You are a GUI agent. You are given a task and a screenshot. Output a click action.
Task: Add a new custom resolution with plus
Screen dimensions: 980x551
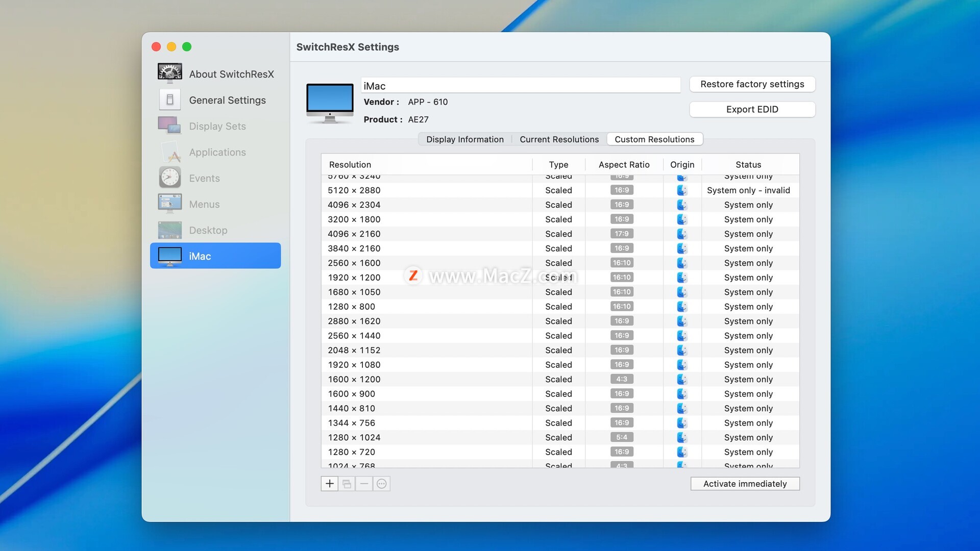coord(330,484)
